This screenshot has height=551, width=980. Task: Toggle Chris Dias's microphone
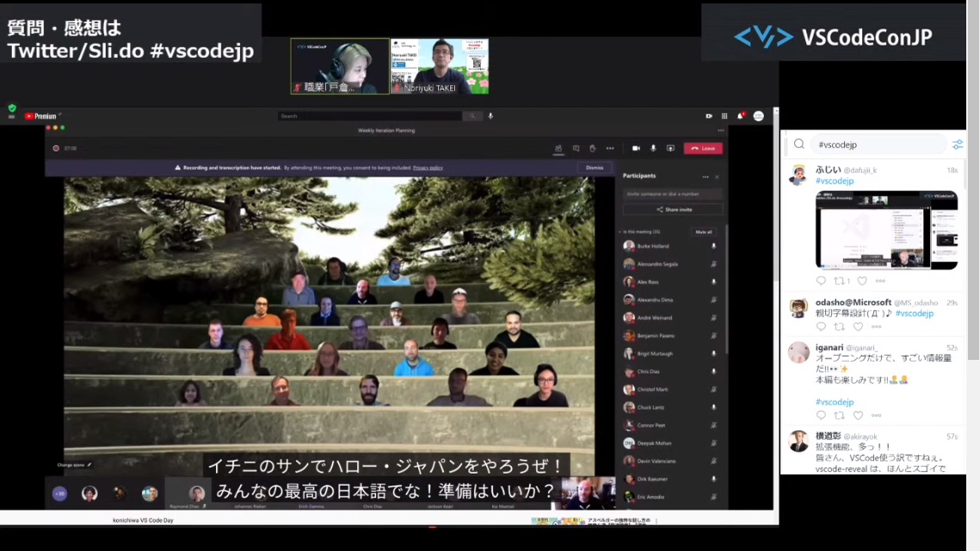714,372
